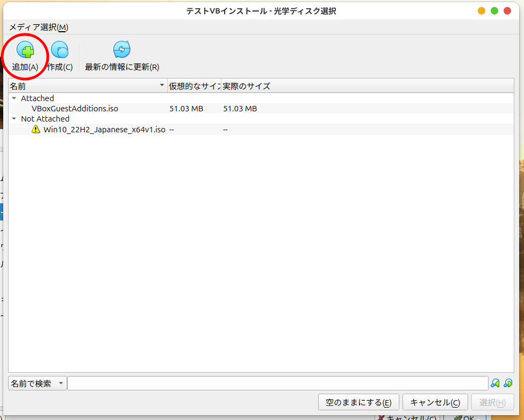Select VBoxGuestAdditions.iso in the list
This screenshot has width=524, height=420.
point(75,109)
